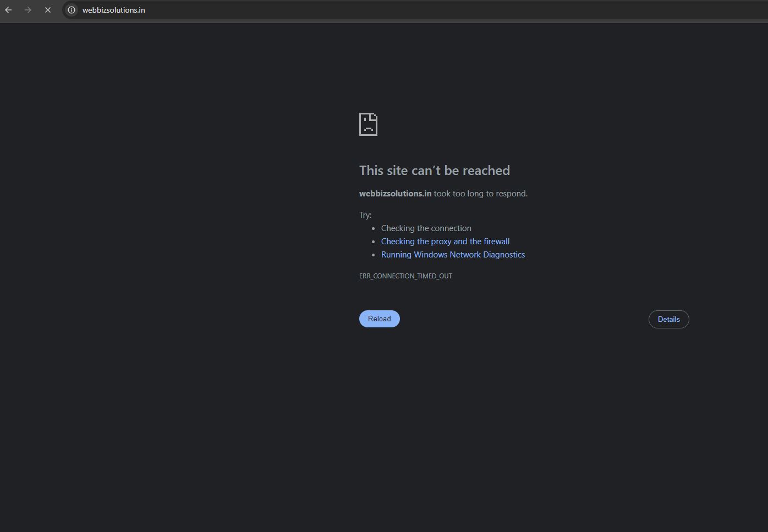Click the "took too long to respond" text
This screenshot has width=768, height=532.
pyautogui.click(x=480, y=194)
